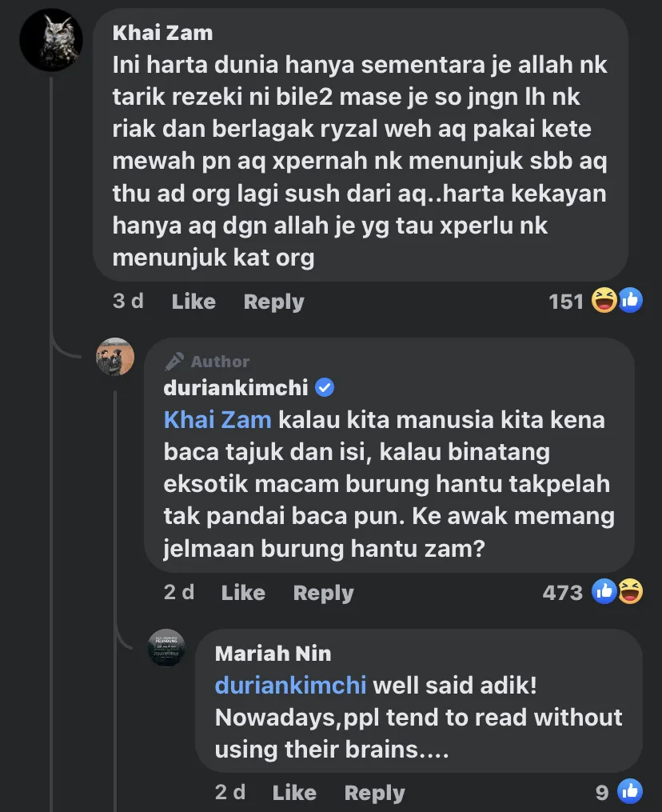Click laughing emoji on duriankimchi's reply
This screenshot has width=662, height=812.
tap(630, 592)
